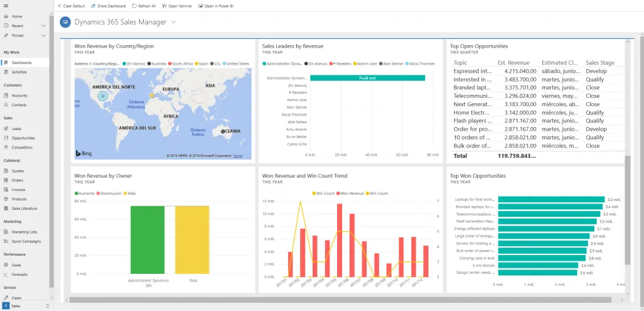Viewport: 644px width, 311px height.
Task: Open Dashboards from the sidebar
Action: click(25, 63)
